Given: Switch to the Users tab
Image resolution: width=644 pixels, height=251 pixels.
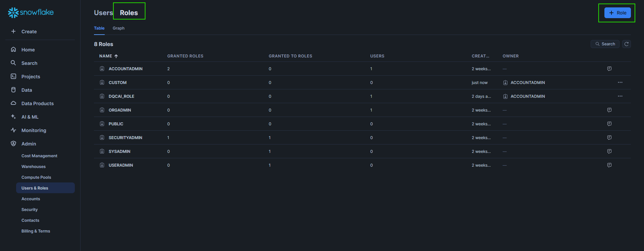Looking at the screenshot, I should tap(103, 13).
